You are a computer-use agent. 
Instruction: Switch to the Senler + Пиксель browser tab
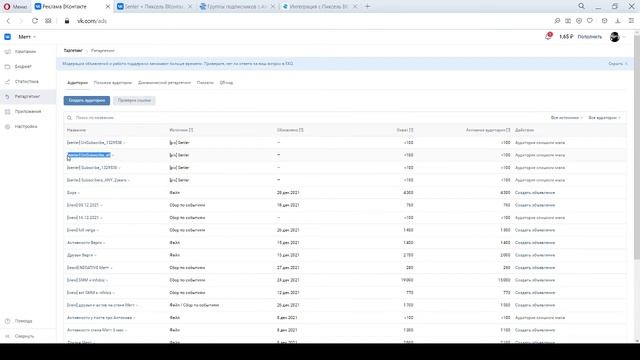point(154,7)
